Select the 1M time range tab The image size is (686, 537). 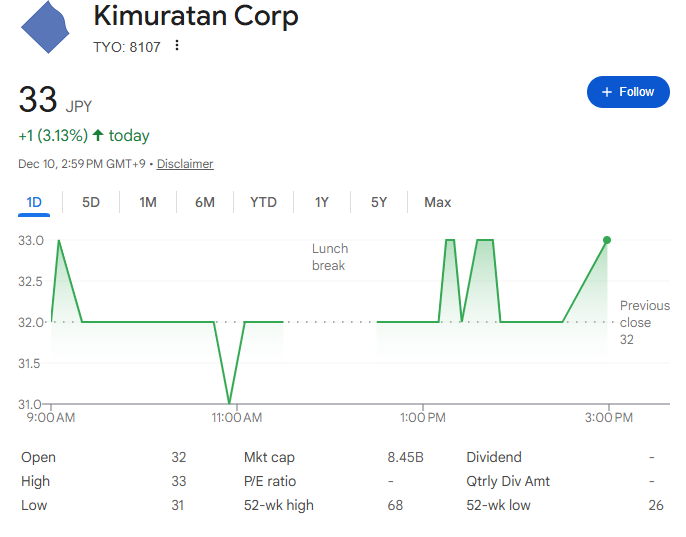148,202
